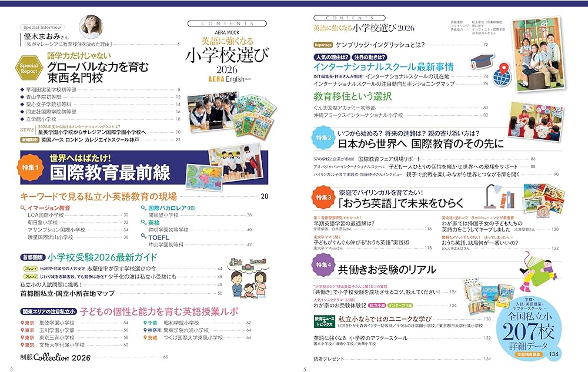Open the 特集1 badge

[x=30, y=167]
